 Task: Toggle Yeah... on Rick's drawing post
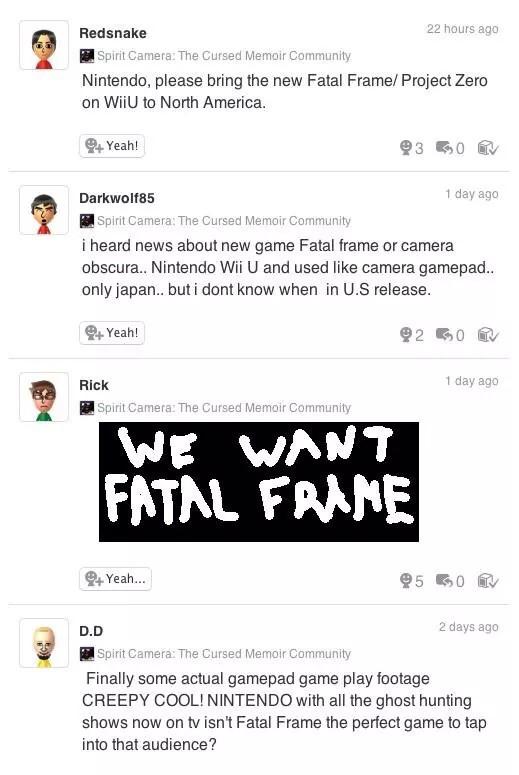pyautogui.click(x=115, y=579)
